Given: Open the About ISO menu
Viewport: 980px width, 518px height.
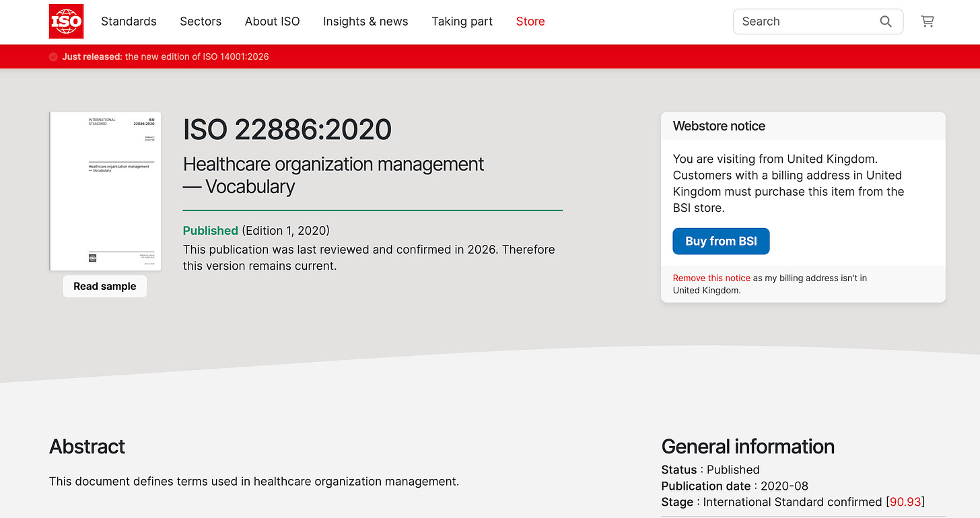Looking at the screenshot, I should (x=272, y=22).
